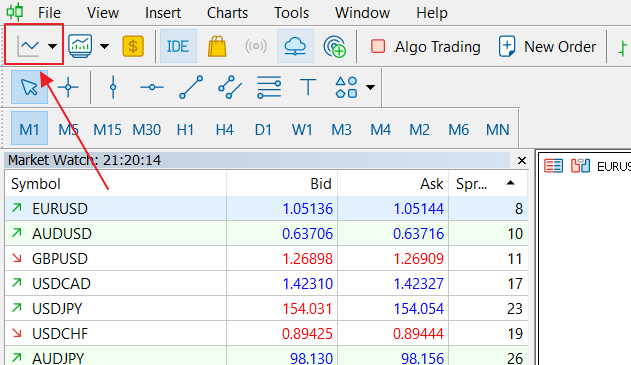Select the trendline drawing tool

[x=191, y=87]
